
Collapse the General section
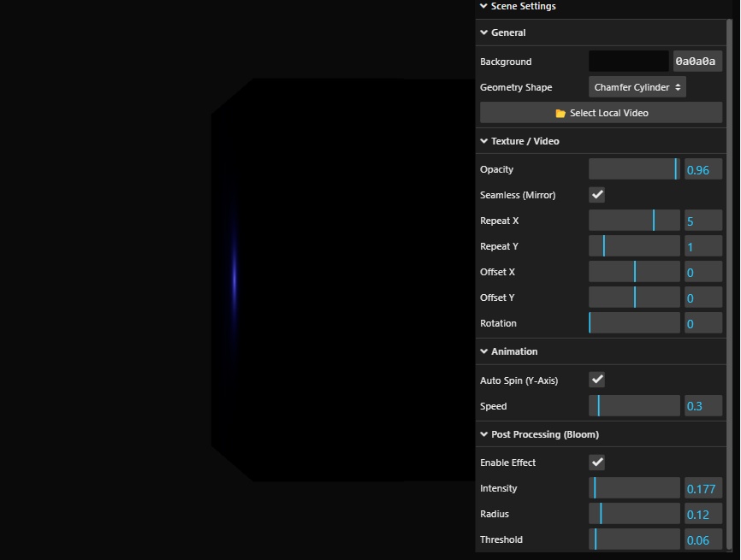pyautogui.click(x=508, y=32)
